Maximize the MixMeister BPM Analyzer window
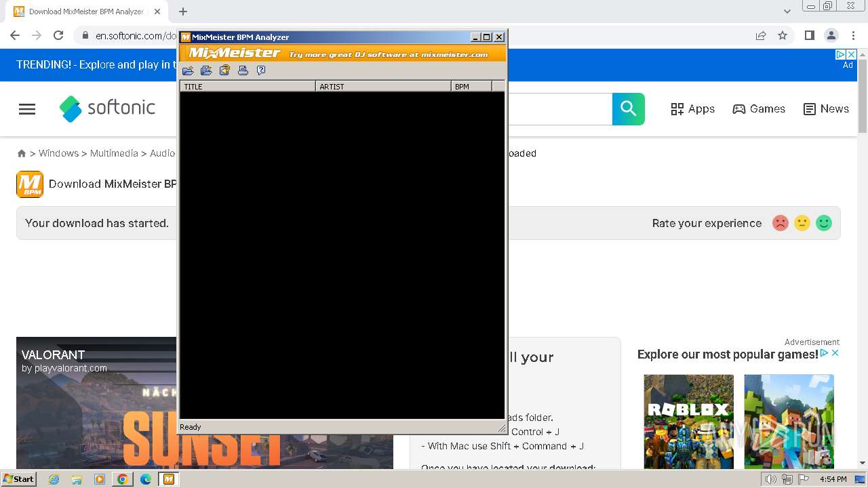 pyautogui.click(x=486, y=37)
